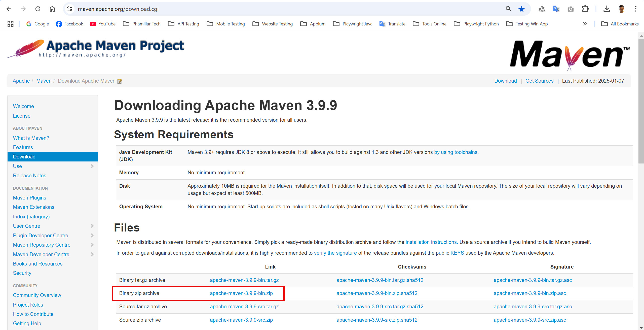The image size is (644, 330).
Task: Open the YouTube bookmark
Action: pyautogui.click(x=103, y=24)
